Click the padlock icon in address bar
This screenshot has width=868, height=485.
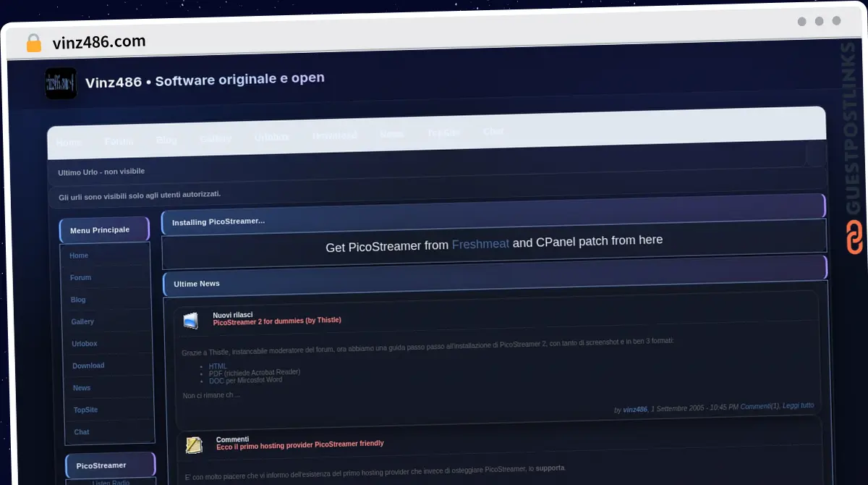(x=33, y=43)
